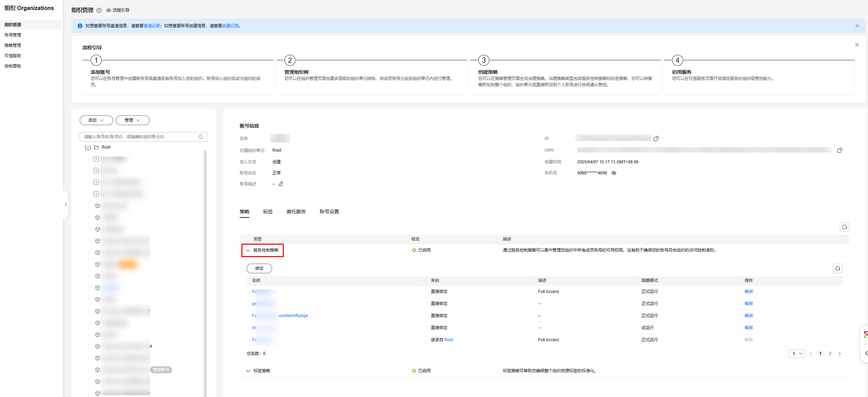The image size is (868, 397).
Task: Open the 邀请记录 link in info banner
Action: pos(152,26)
